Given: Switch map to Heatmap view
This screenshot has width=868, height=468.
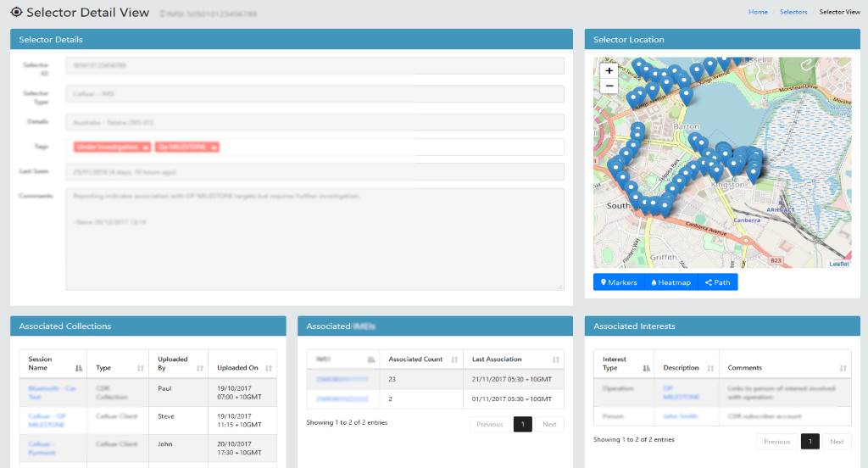Looking at the screenshot, I should [x=670, y=282].
